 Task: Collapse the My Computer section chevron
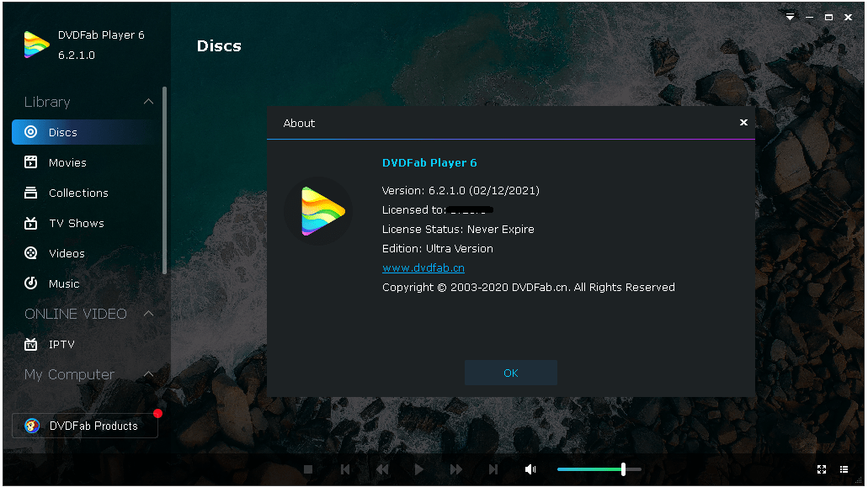coord(148,374)
